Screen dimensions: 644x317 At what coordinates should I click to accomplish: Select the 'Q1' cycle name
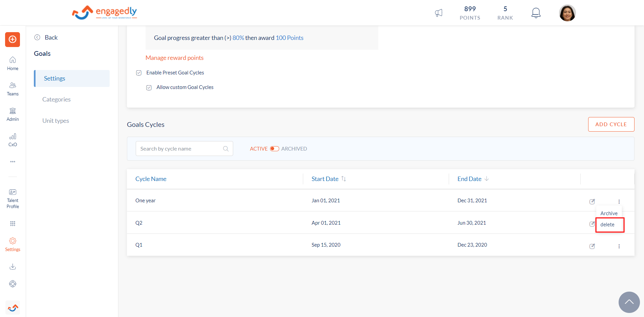tap(139, 245)
